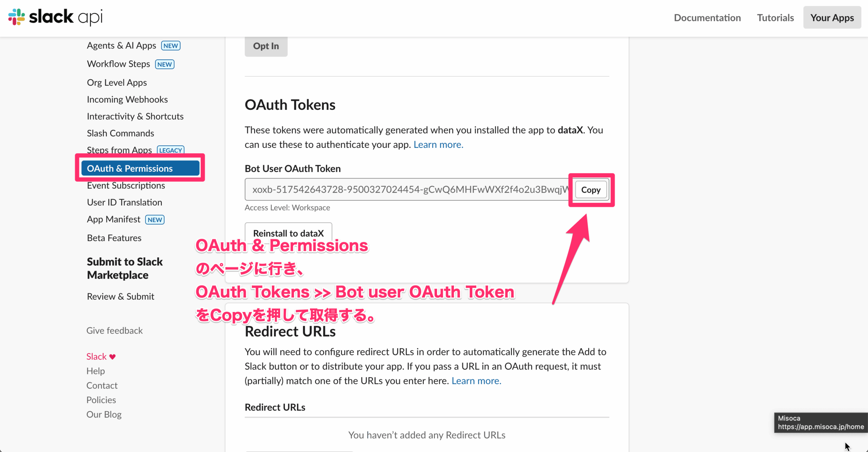The height and width of the screenshot is (452, 868).
Task: Open Incoming Webhooks settings
Action: coord(127,99)
